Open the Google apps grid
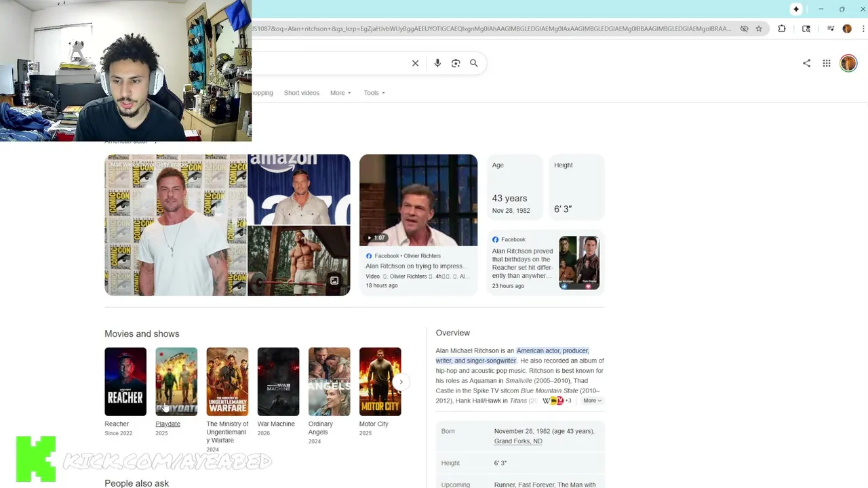The height and width of the screenshot is (488, 868). pyautogui.click(x=827, y=63)
